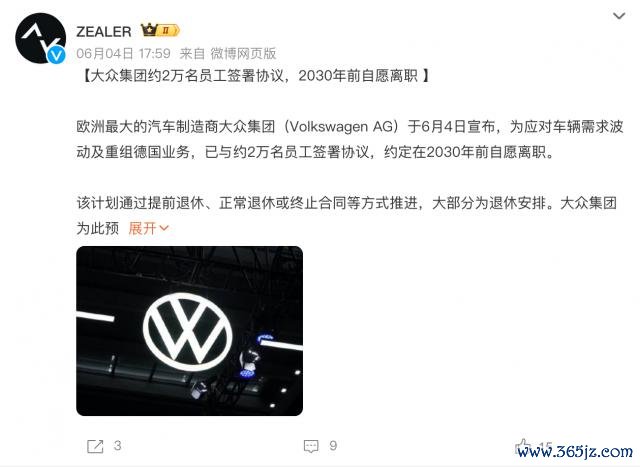Expand the full post with 展开
Viewport: 640px width, 467px height.
point(142,228)
